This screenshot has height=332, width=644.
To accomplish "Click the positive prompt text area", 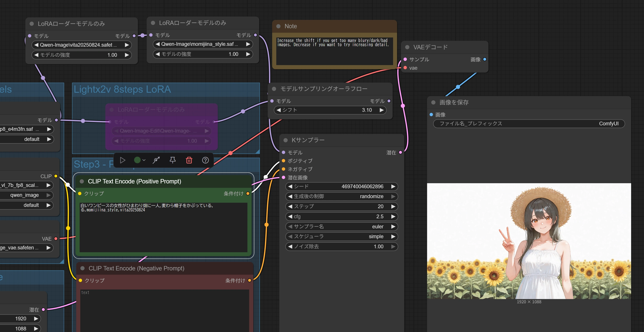I will (163, 228).
